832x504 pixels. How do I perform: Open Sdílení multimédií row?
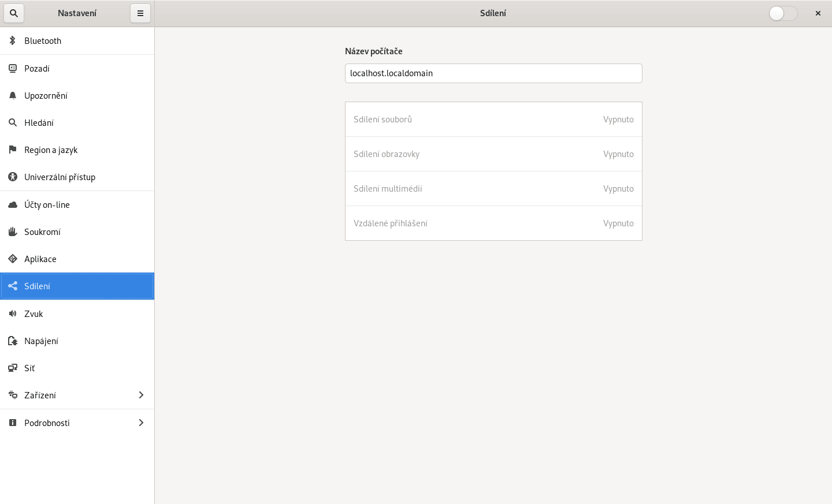(x=493, y=189)
